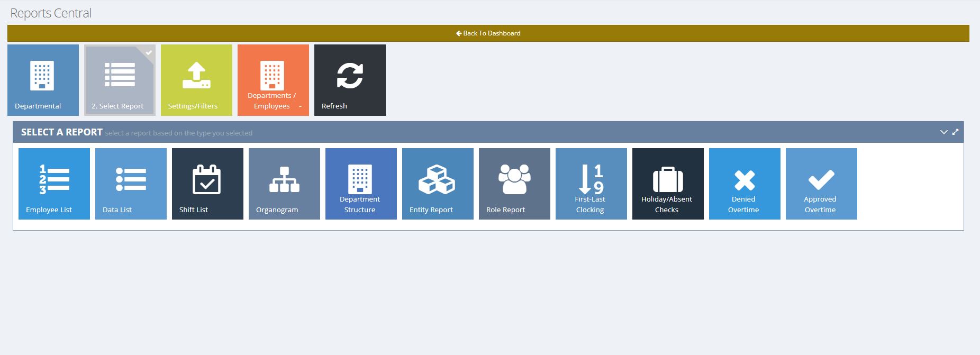Click the Refresh tile
Viewport: 980px width, 355px height.
pos(350,80)
